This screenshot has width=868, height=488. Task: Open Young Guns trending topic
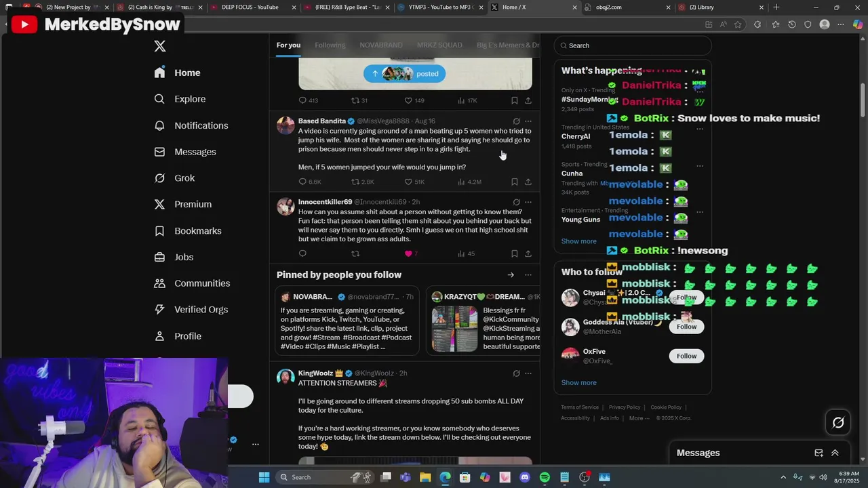click(580, 220)
